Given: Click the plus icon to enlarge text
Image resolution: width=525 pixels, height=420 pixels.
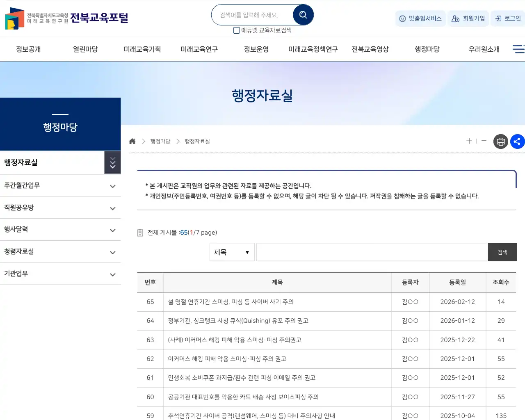Looking at the screenshot, I should click(x=469, y=141).
